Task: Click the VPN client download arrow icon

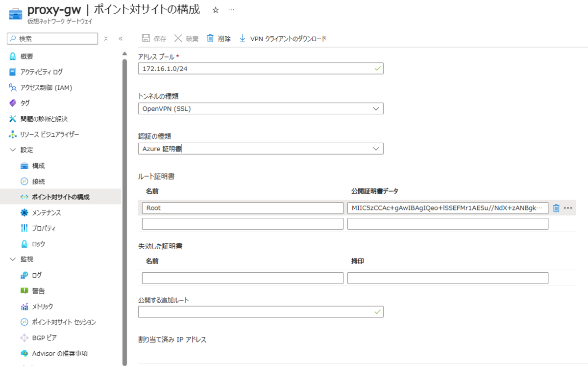Action: 242,38
